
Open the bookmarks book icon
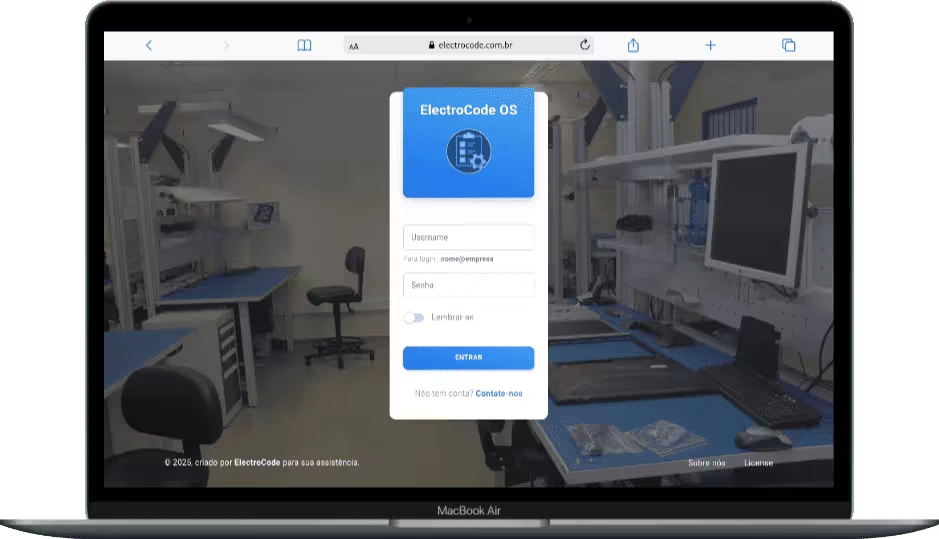[304, 45]
